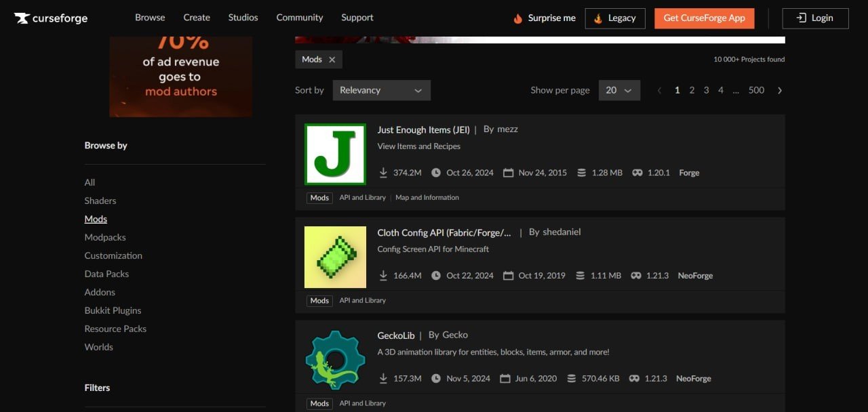Click Get CurseForge App button
This screenshot has width=868, height=412.
[704, 18]
